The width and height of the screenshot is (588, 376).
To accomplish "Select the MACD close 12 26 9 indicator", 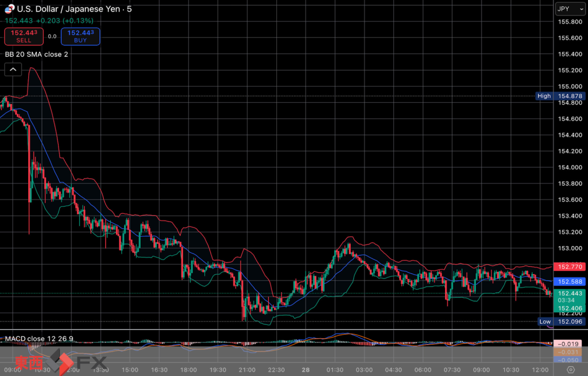I will [39, 339].
